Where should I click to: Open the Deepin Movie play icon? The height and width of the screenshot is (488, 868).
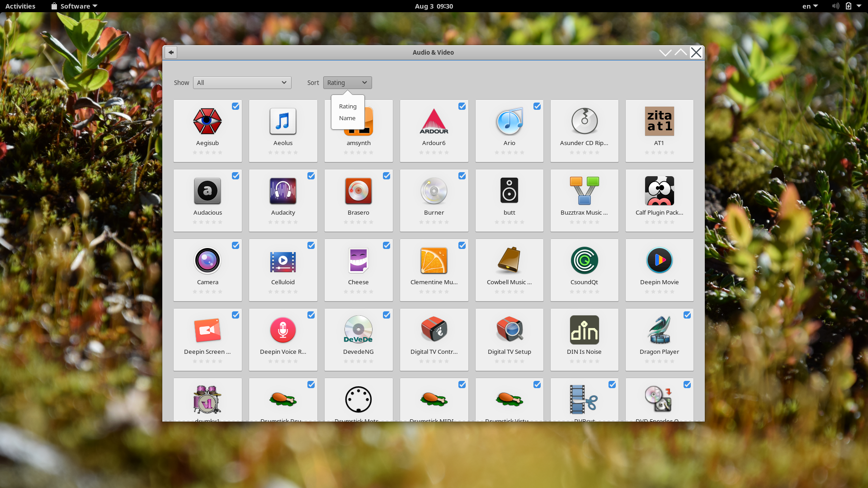(x=660, y=260)
